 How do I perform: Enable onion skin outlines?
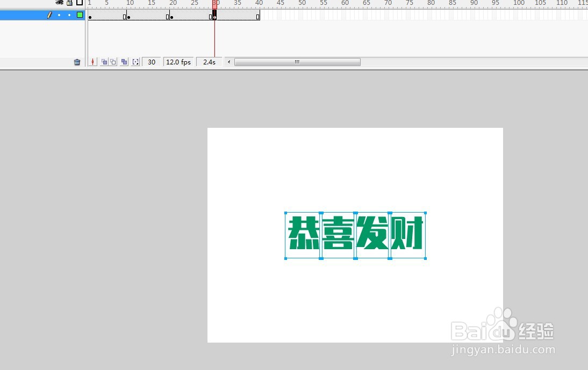click(114, 62)
